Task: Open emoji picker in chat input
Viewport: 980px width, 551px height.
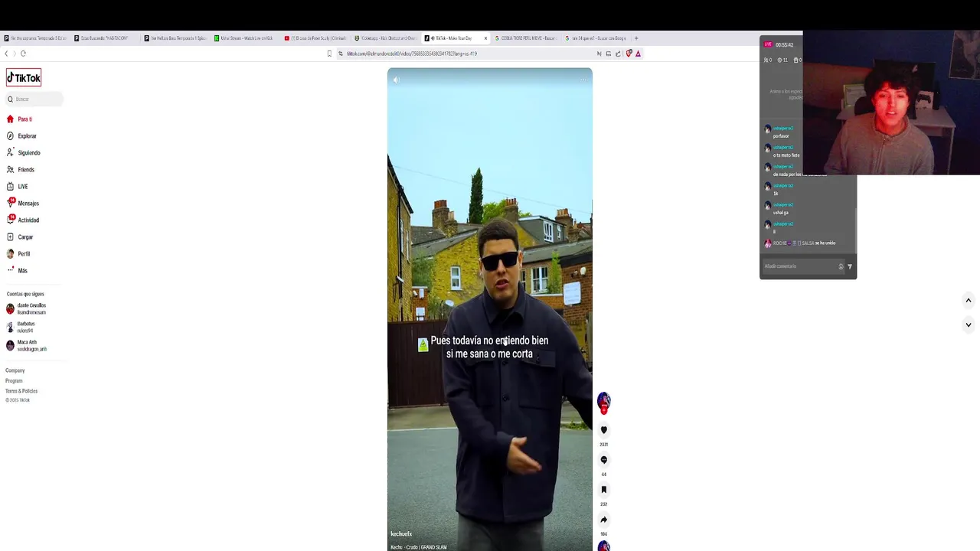Action: point(841,266)
